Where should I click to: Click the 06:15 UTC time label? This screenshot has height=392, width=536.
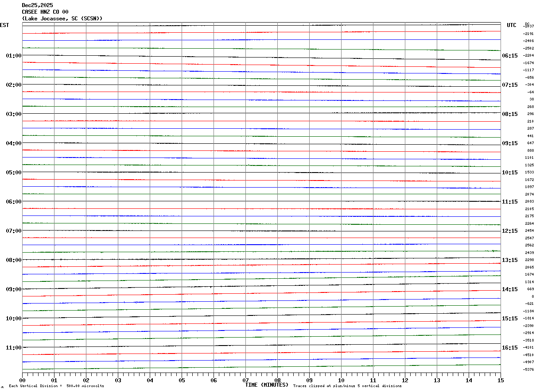(510, 55)
